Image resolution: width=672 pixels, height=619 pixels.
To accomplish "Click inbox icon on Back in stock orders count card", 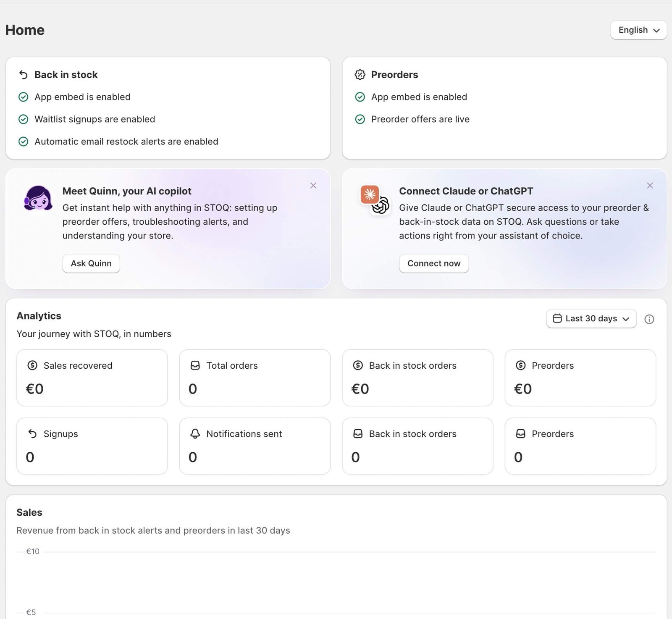I will [358, 434].
